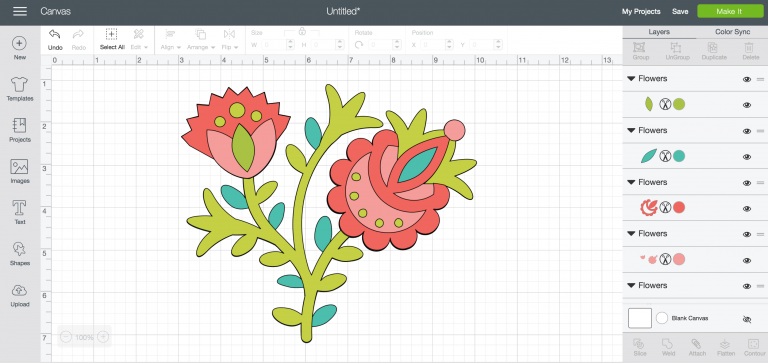
Task: Hide the green leaf layer with its eye icon
Action: pyautogui.click(x=747, y=105)
